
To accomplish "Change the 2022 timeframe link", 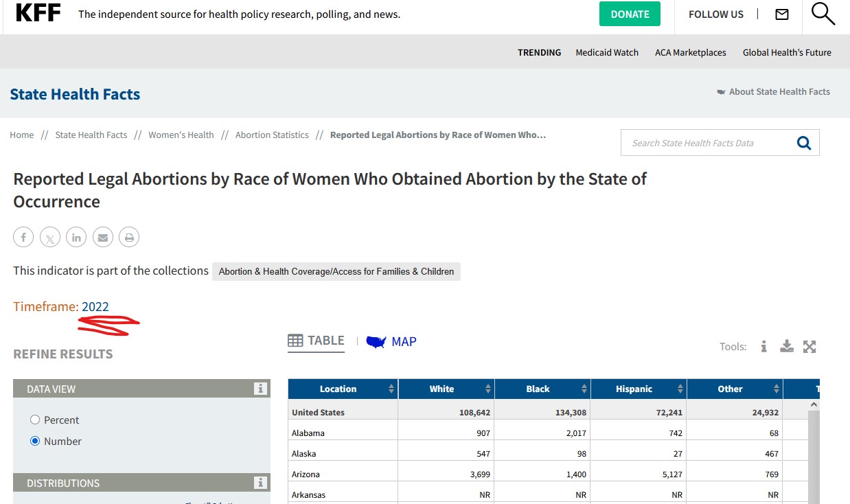I will (x=95, y=306).
